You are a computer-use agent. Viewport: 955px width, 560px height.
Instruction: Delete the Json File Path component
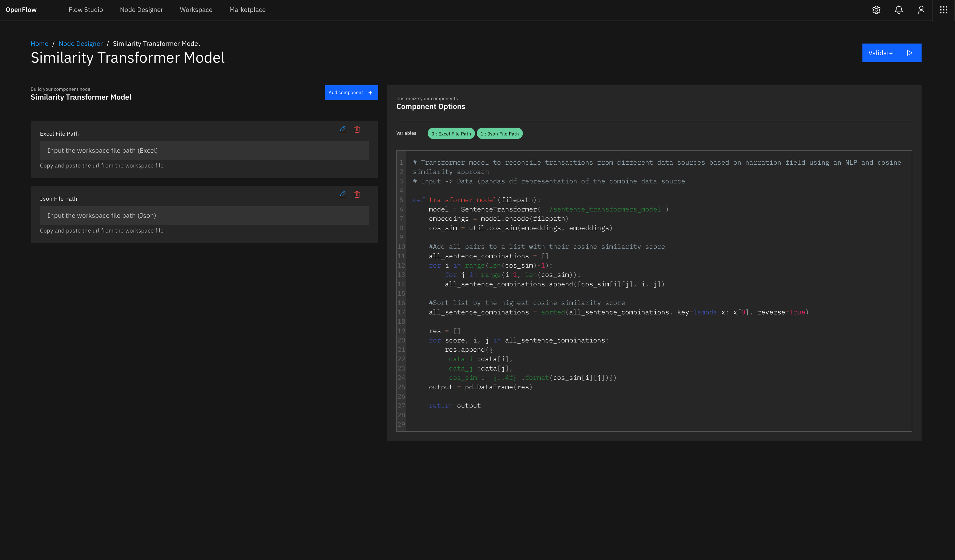(357, 194)
